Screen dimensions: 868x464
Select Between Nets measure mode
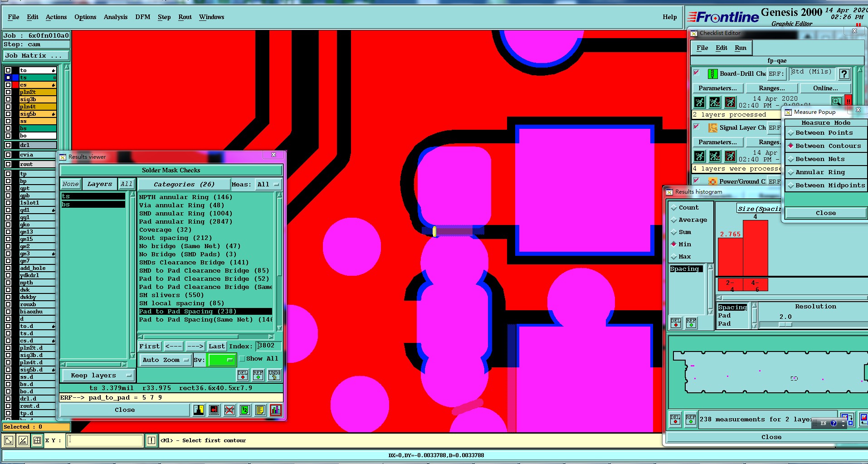[x=825, y=159]
